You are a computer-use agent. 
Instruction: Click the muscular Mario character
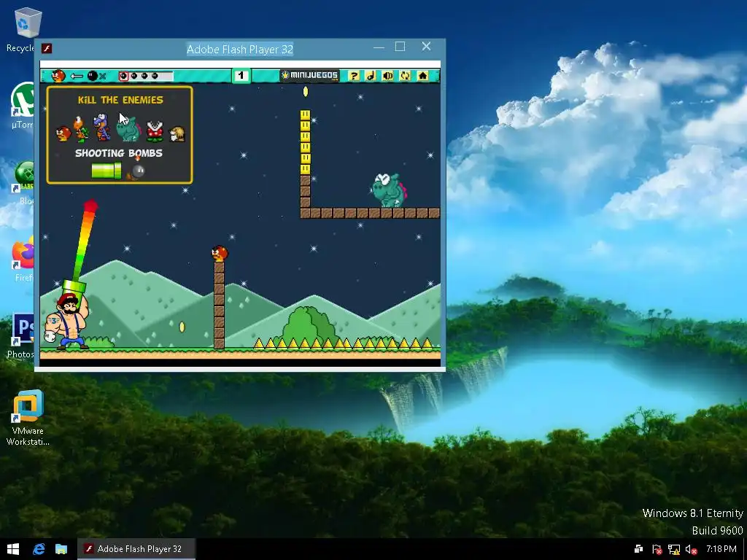pos(67,321)
